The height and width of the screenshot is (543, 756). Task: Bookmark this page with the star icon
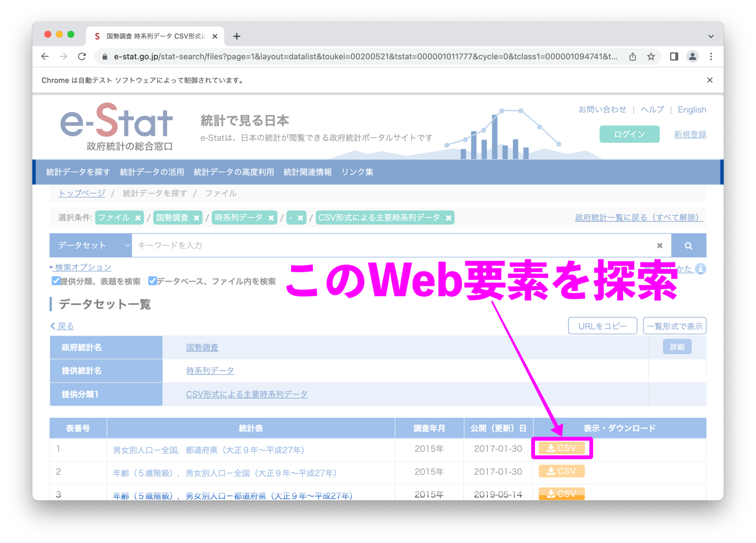(651, 57)
